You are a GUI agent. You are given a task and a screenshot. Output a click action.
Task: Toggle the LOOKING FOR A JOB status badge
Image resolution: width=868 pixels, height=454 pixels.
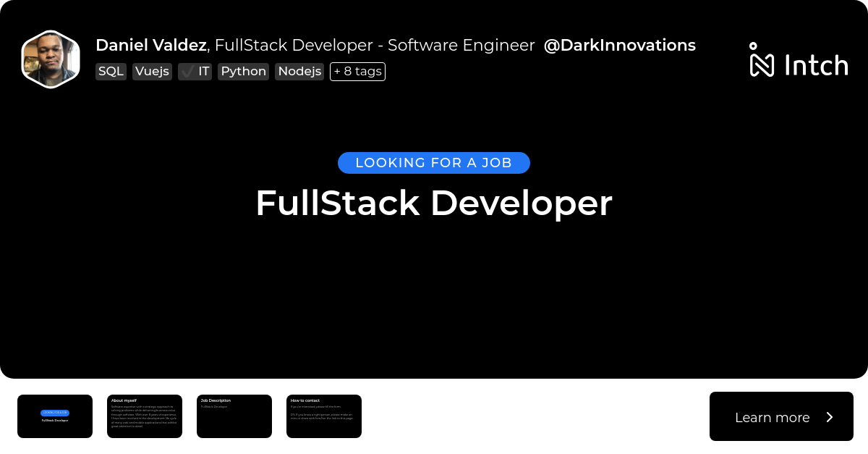coord(434,162)
